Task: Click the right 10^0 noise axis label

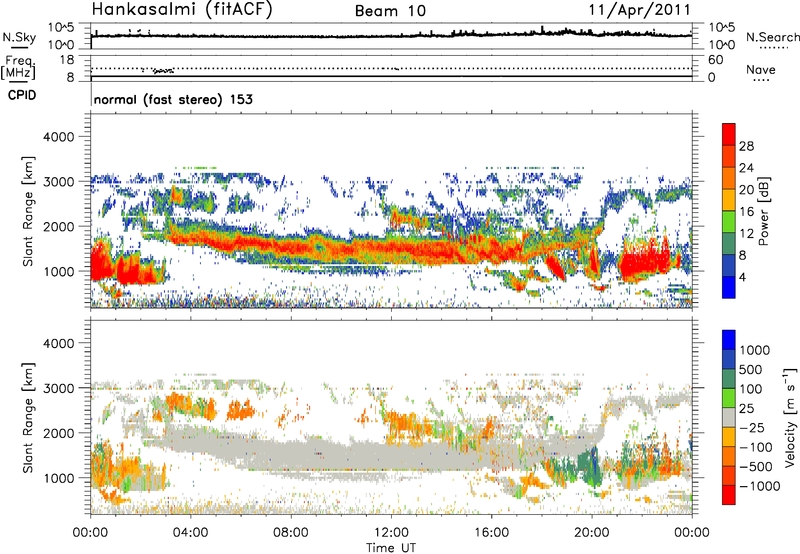Action: (x=721, y=45)
